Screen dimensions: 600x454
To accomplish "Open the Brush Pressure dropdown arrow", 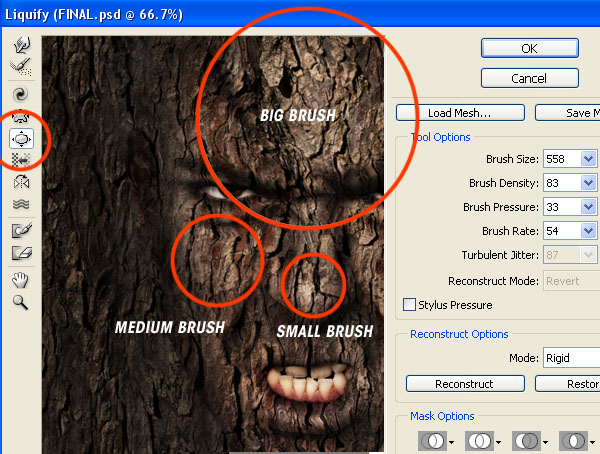I will (x=587, y=207).
